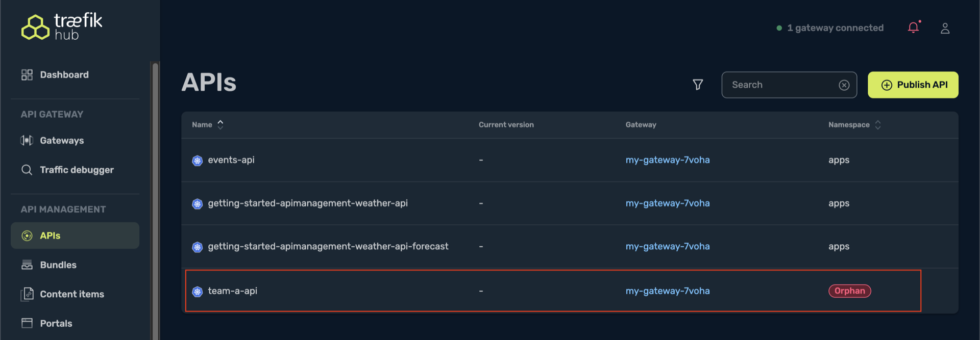
Task: Open the notifications bell
Action: point(914,28)
